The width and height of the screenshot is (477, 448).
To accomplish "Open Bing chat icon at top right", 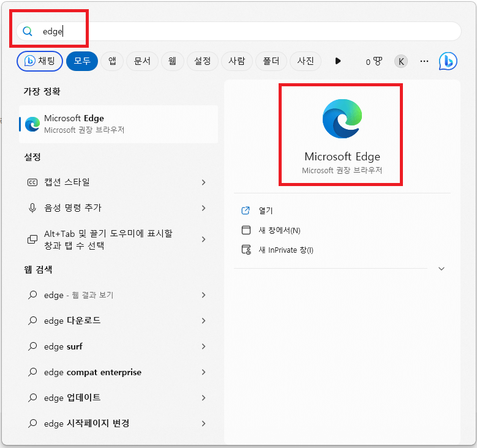I will [448, 61].
